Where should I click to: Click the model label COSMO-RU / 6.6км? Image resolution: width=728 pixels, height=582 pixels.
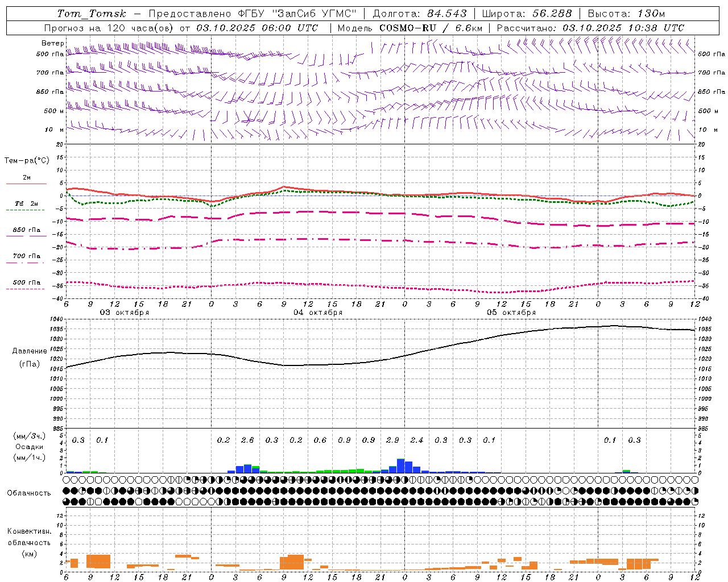point(431,28)
